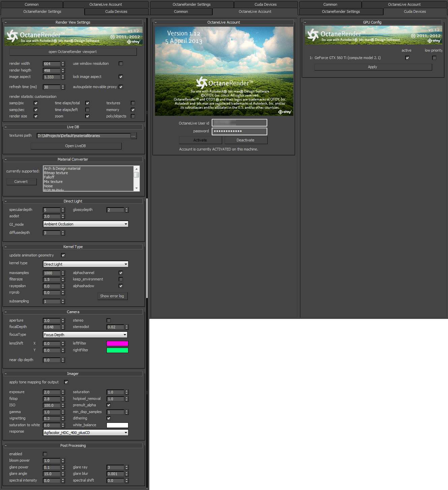Click Apply in GPU Config
This screenshot has width=448, height=490.
[x=373, y=67]
